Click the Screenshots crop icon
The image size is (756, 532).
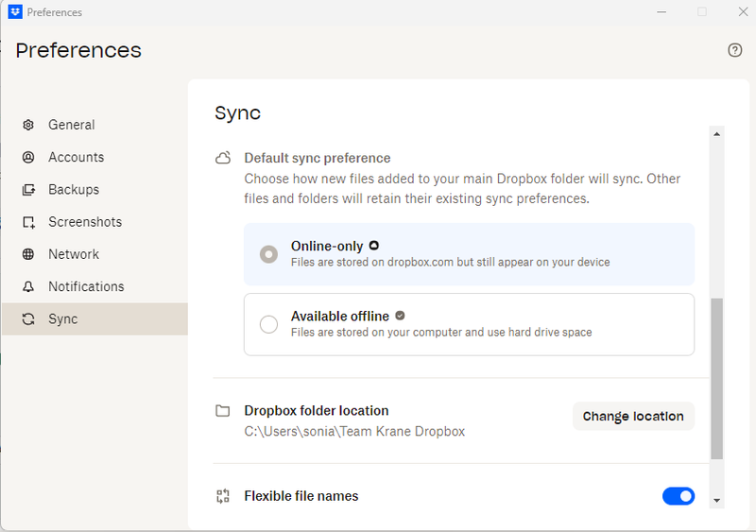28,222
